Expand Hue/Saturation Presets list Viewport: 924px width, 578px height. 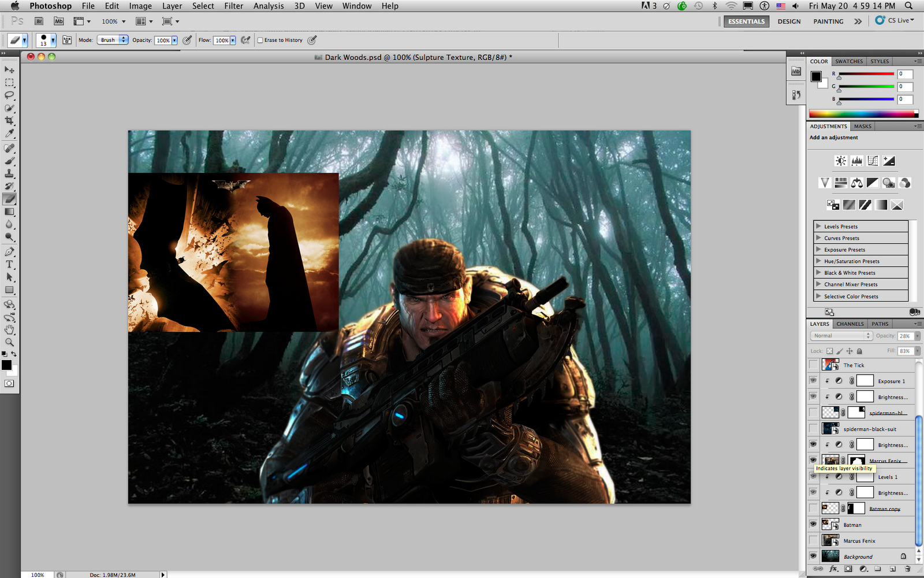point(818,261)
